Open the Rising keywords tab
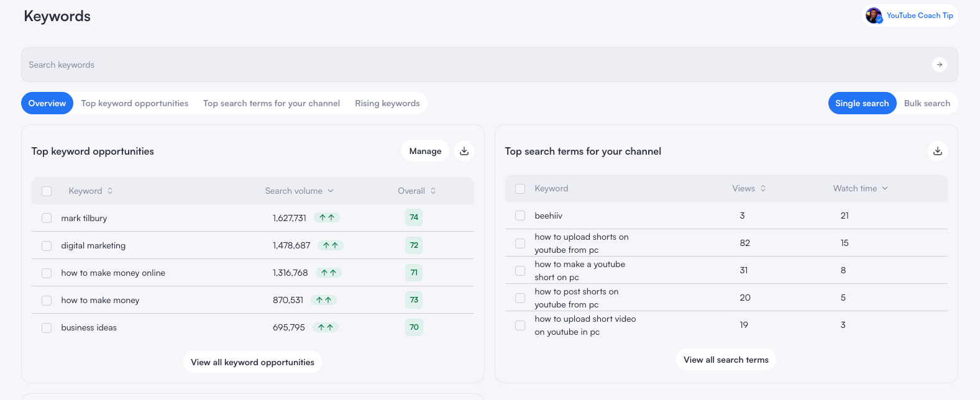Image resolution: width=980 pixels, height=400 pixels. [x=387, y=103]
